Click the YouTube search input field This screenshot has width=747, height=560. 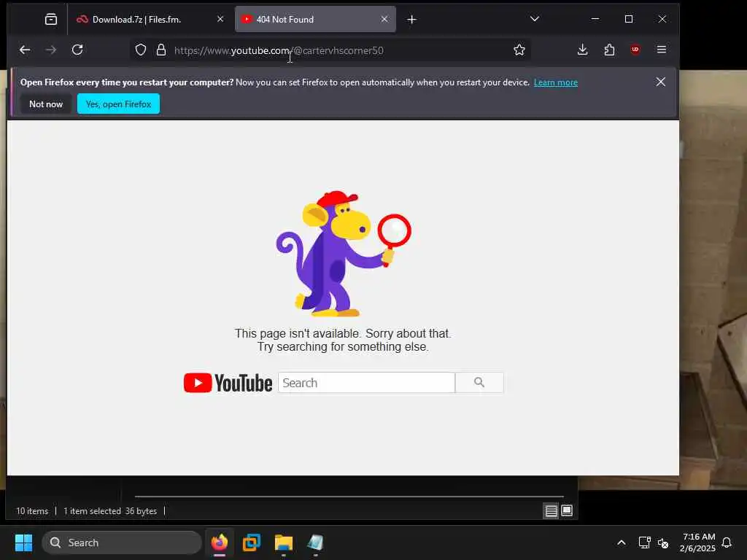[x=366, y=382]
